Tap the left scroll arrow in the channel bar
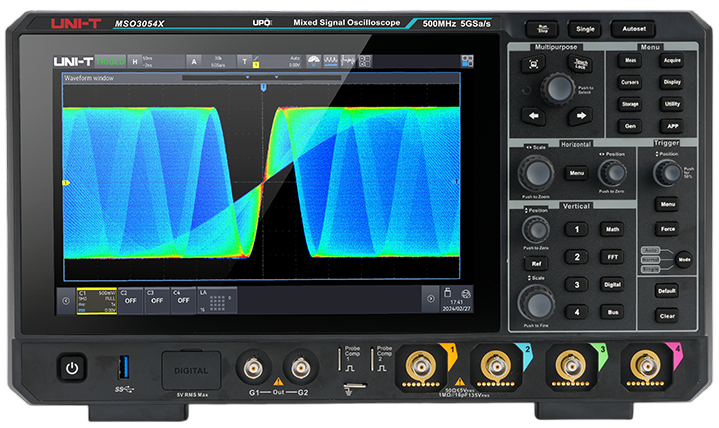The height and width of the screenshot is (428, 719). click(66, 300)
